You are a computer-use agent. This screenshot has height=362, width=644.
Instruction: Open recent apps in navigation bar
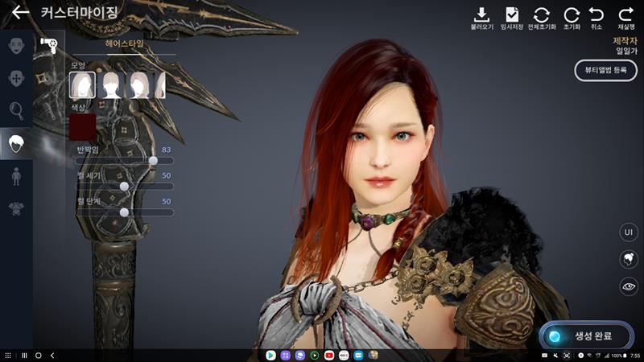point(24,356)
